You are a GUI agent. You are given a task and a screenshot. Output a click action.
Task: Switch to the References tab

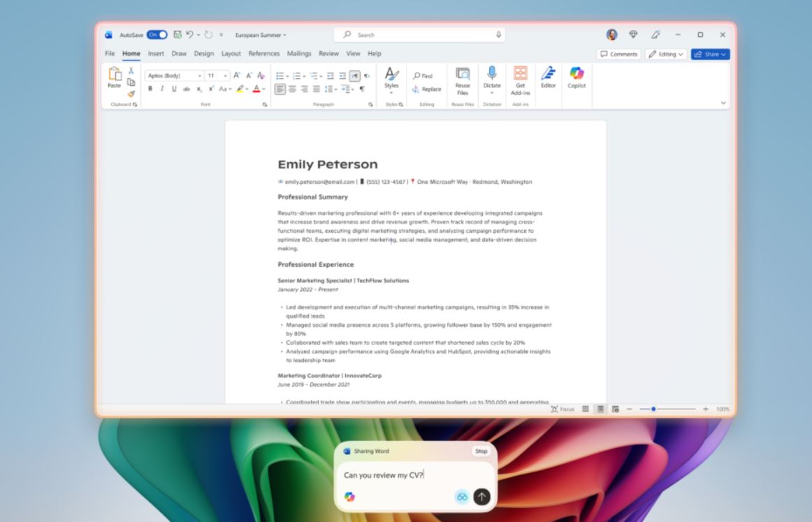(x=263, y=53)
